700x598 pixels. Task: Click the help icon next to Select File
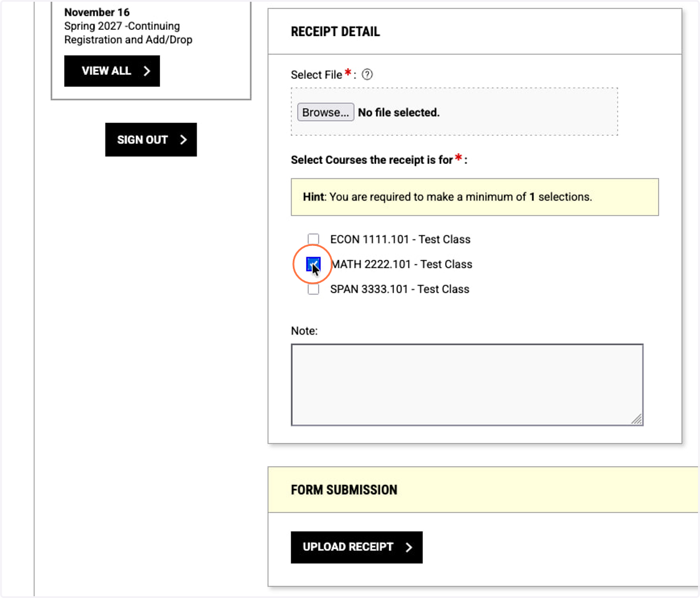(367, 75)
